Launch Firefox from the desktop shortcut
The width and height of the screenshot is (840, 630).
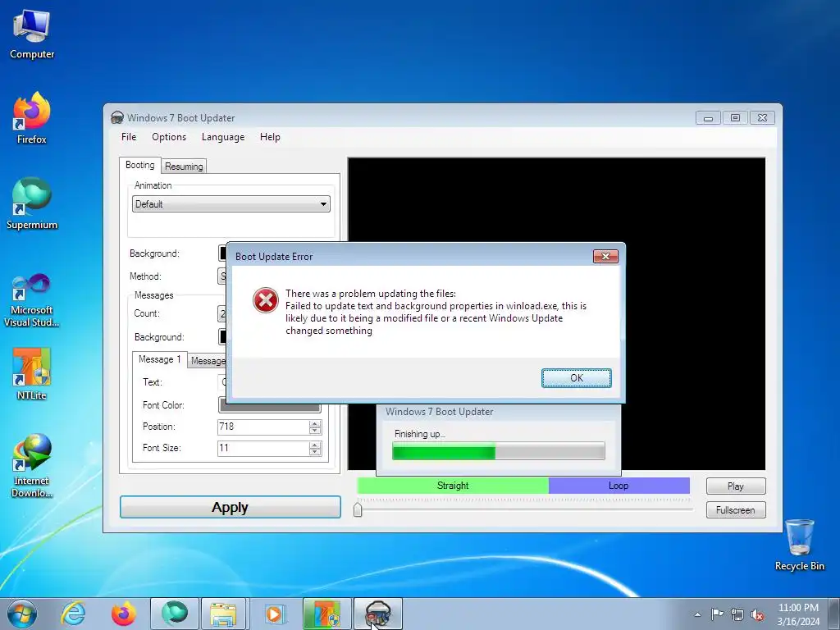[32, 118]
